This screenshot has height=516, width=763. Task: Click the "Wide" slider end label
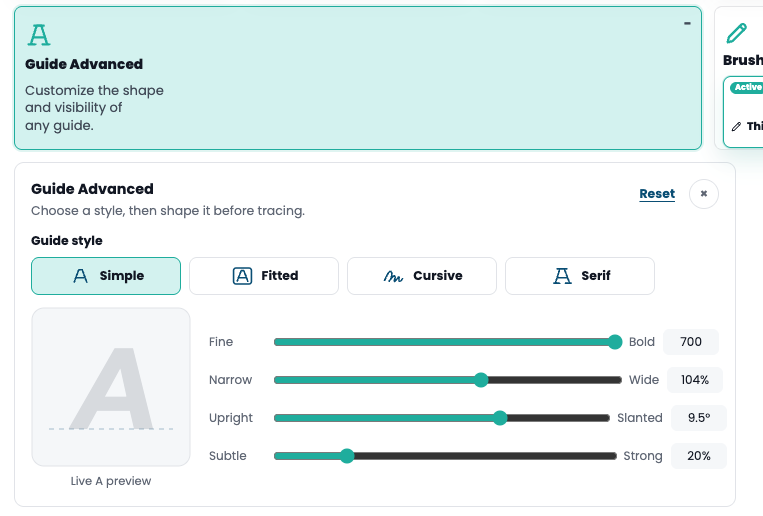644,380
